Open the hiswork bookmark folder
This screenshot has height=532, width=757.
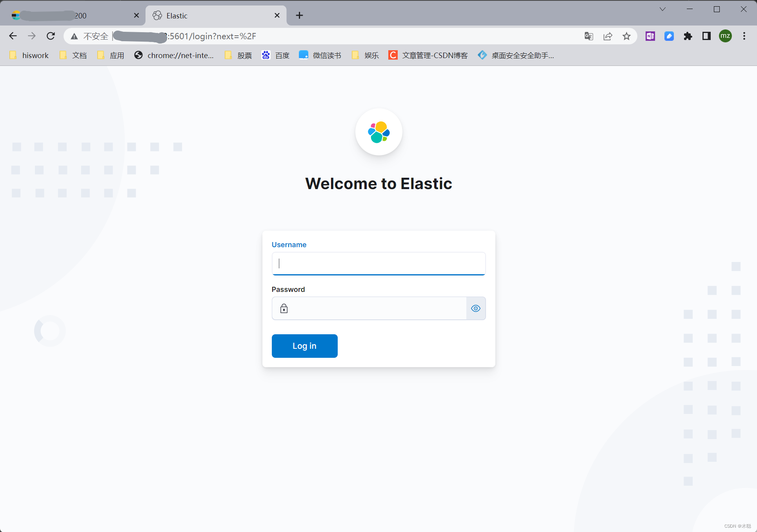[29, 55]
